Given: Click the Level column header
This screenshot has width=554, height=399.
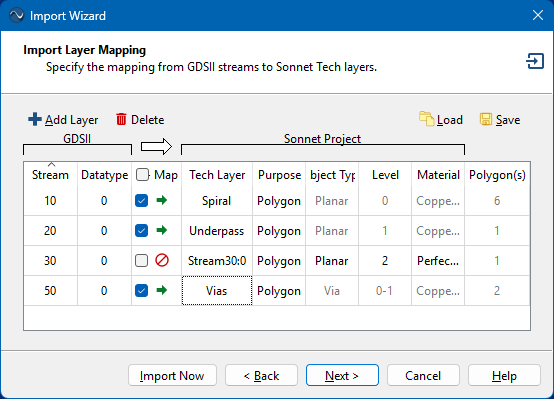Looking at the screenshot, I should 385,175.
